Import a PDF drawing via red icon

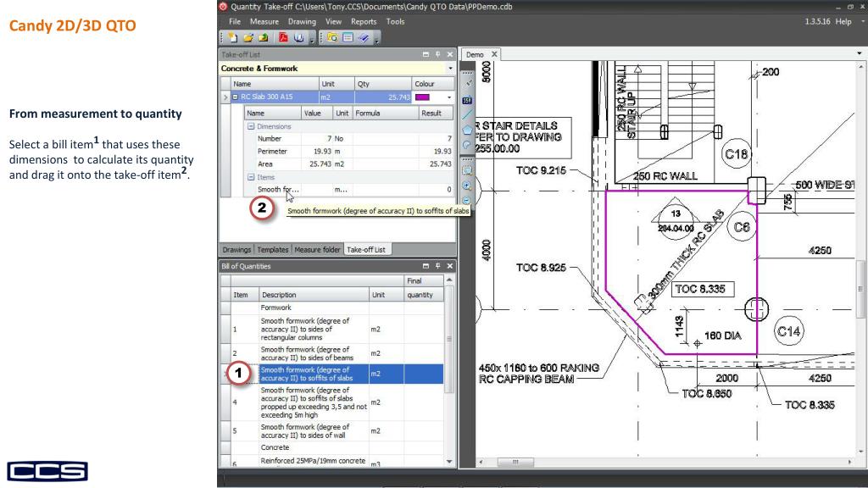(x=283, y=37)
